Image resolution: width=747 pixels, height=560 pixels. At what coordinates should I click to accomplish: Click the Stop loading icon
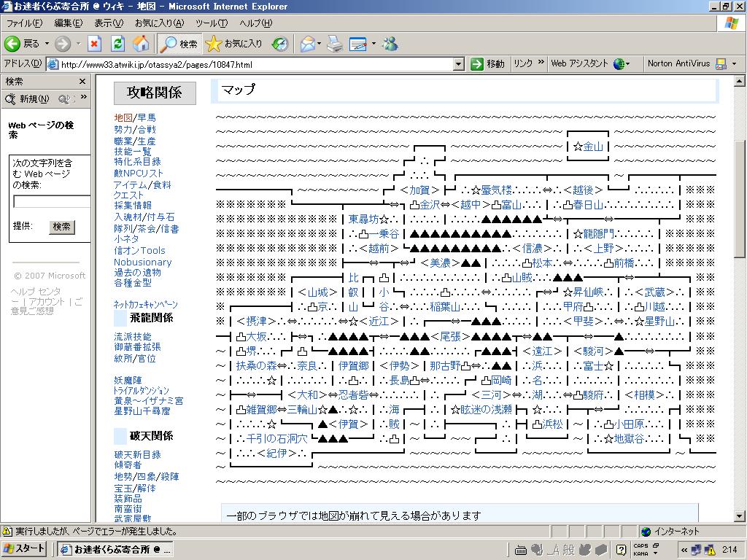tap(94, 44)
